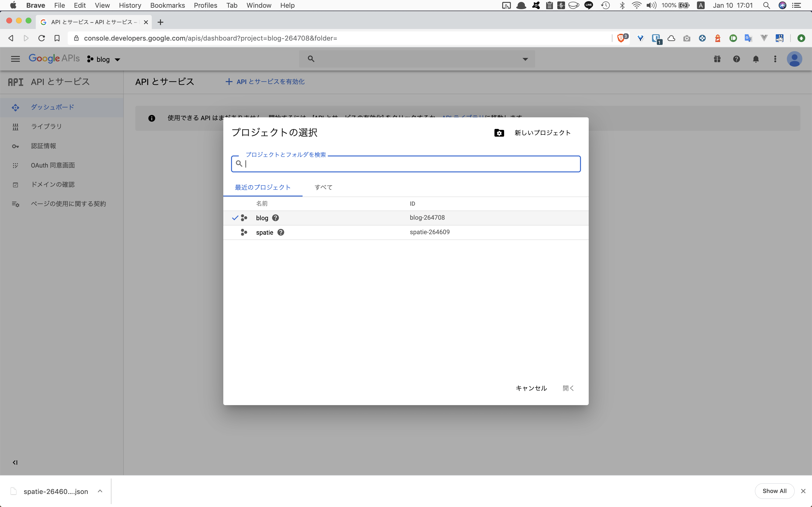
Task: Bookmark the current page
Action: (57, 38)
